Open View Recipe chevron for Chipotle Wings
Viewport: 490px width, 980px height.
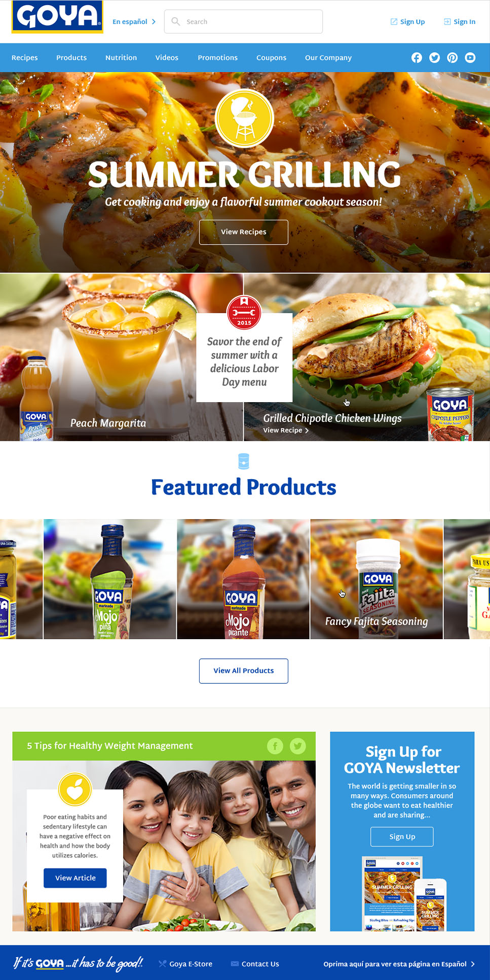click(x=307, y=430)
